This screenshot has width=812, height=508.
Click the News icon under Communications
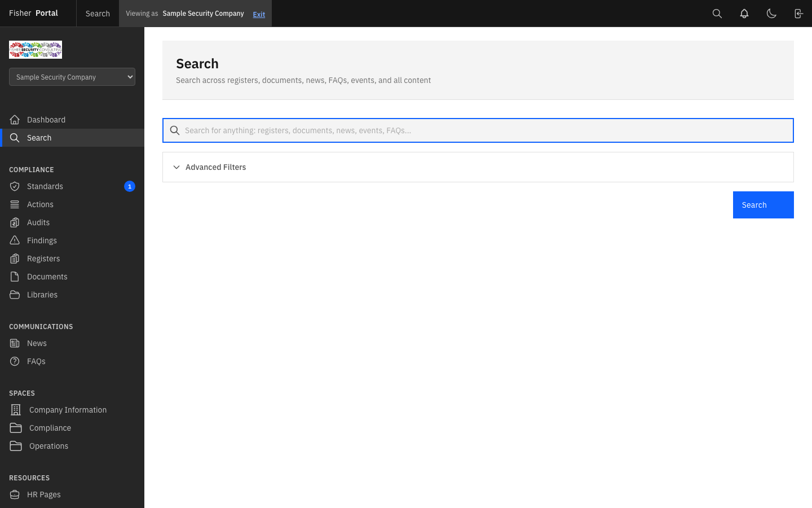click(15, 343)
